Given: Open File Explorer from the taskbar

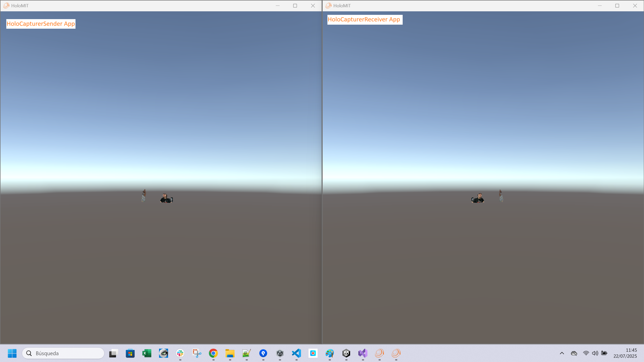Looking at the screenshot, I should tap(230, 353).
